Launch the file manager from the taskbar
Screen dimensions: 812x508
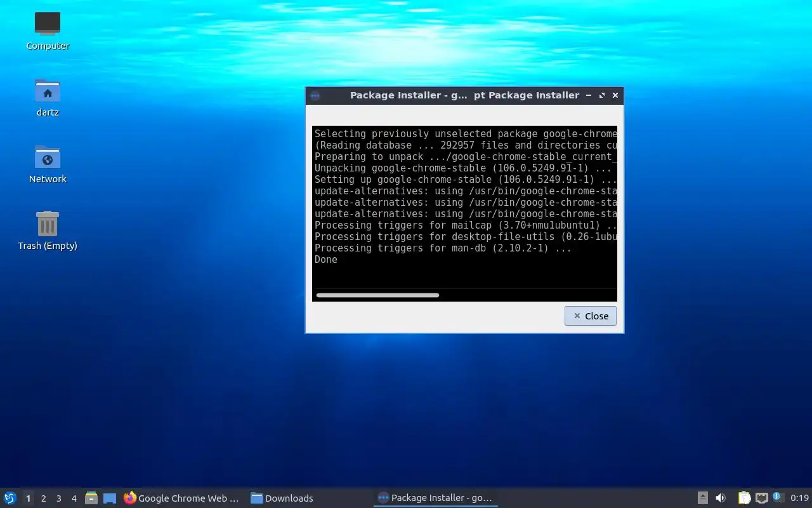coord(91,498)
